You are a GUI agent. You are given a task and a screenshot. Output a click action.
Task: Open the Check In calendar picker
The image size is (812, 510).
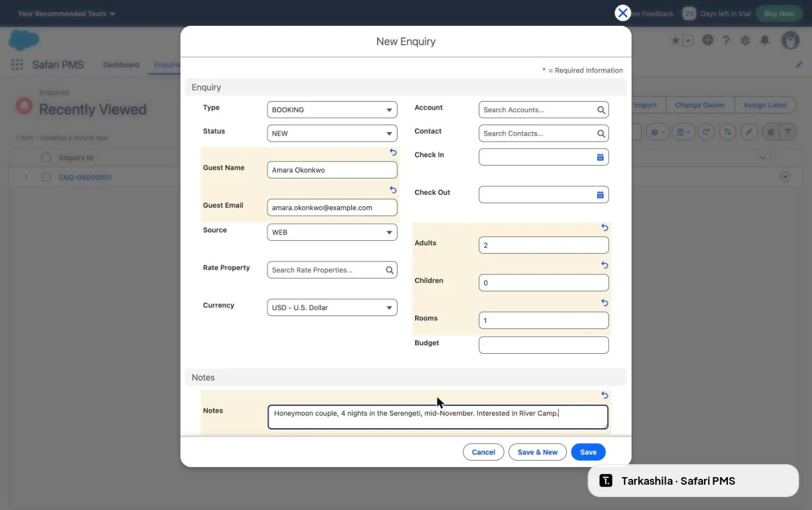click(601, 157)
